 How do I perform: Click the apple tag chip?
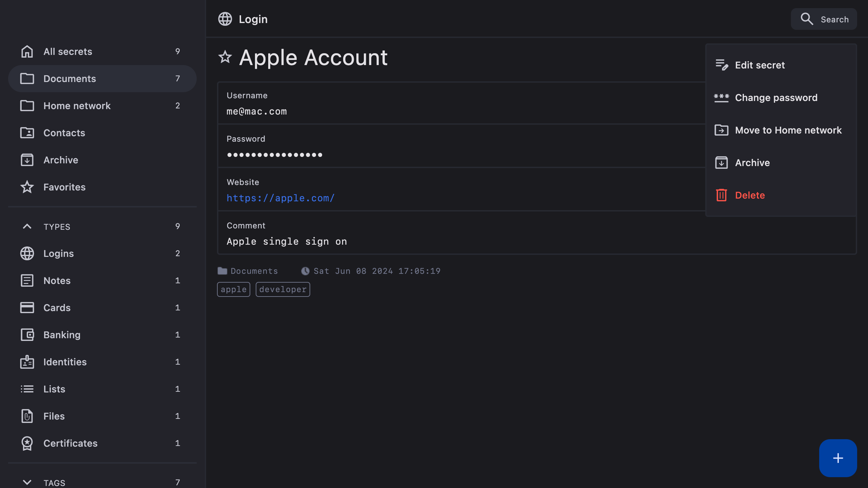[233, 289]
